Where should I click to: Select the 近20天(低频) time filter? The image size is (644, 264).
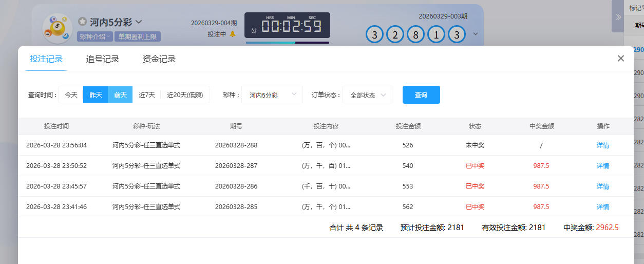point(185,95)
